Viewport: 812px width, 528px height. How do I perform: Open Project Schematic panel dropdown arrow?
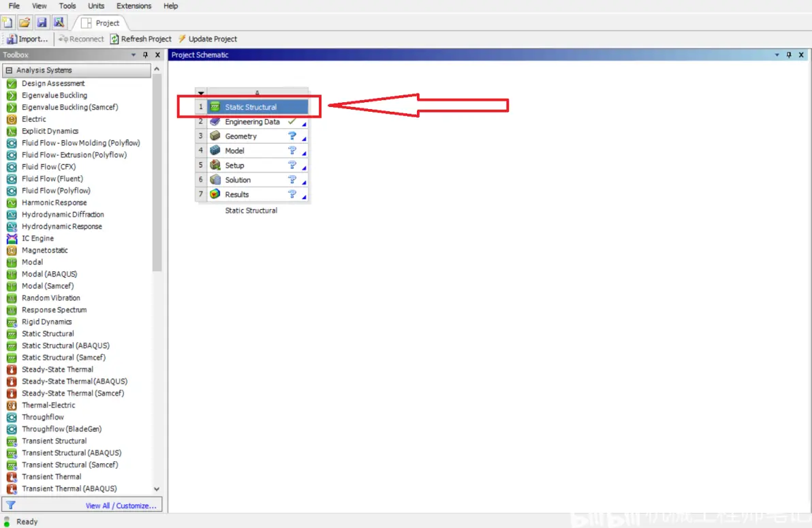777,55
